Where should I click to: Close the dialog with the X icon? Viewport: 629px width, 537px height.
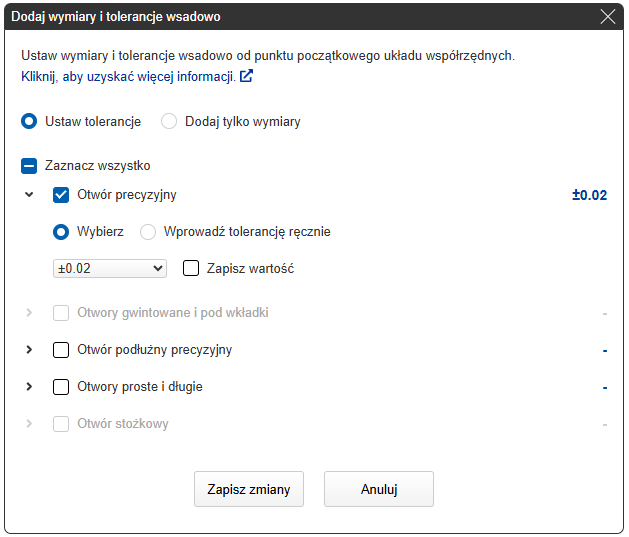click(x=607, y=17)
